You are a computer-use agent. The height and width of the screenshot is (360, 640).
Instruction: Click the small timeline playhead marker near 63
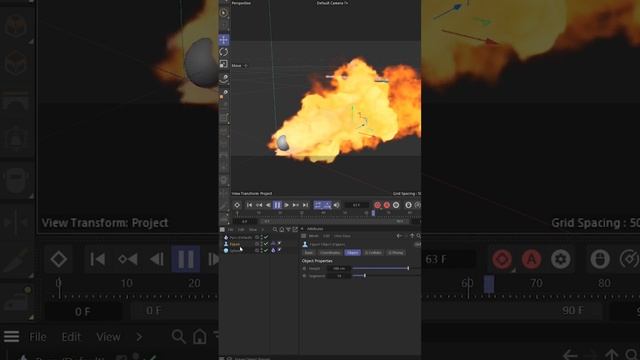pyautogui.click(x=373, y=213)
